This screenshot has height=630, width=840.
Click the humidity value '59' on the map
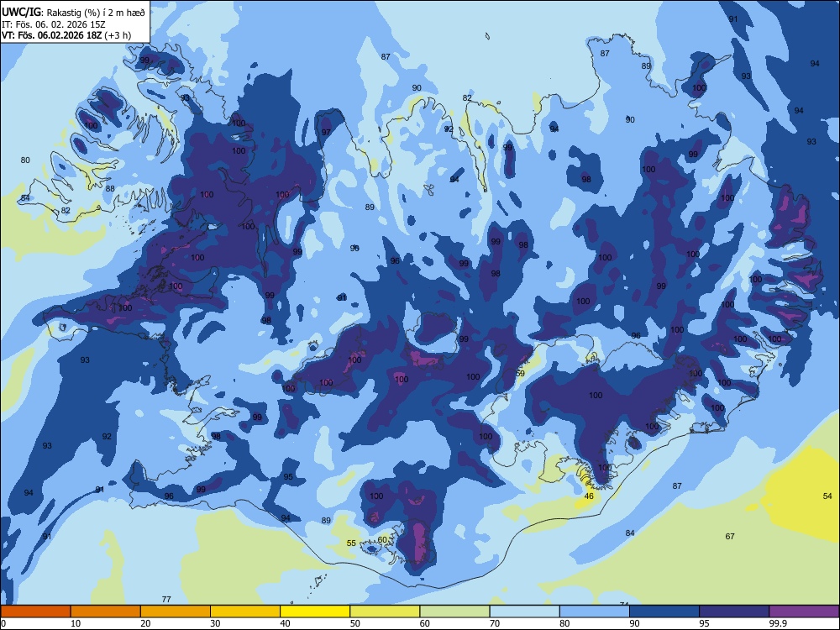tap(520, 374)
